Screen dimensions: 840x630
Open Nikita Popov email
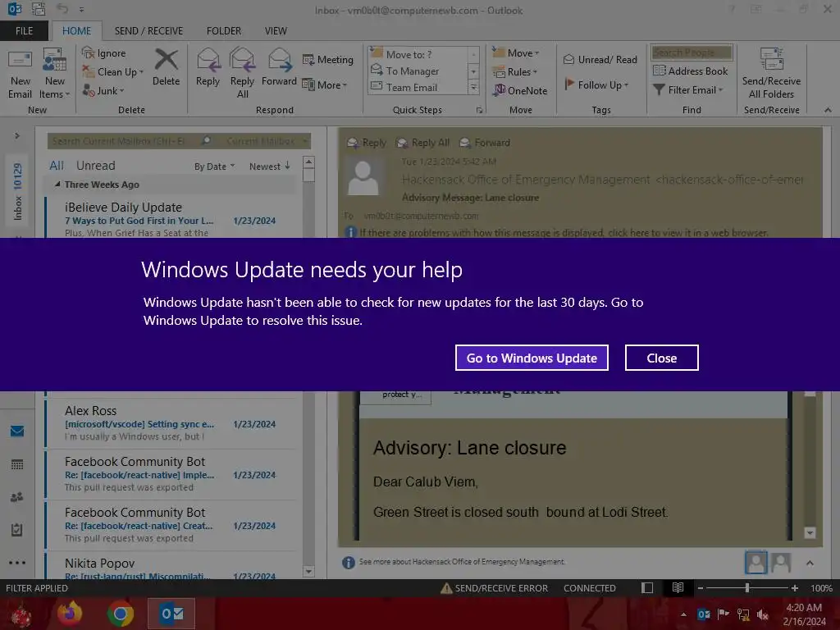pos(171,567)
